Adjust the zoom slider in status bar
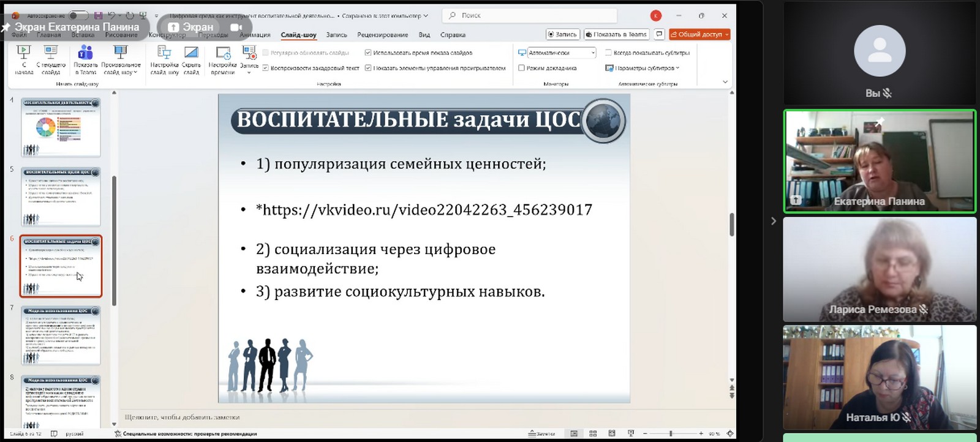 pyautogui.click(x=671, y=433)
